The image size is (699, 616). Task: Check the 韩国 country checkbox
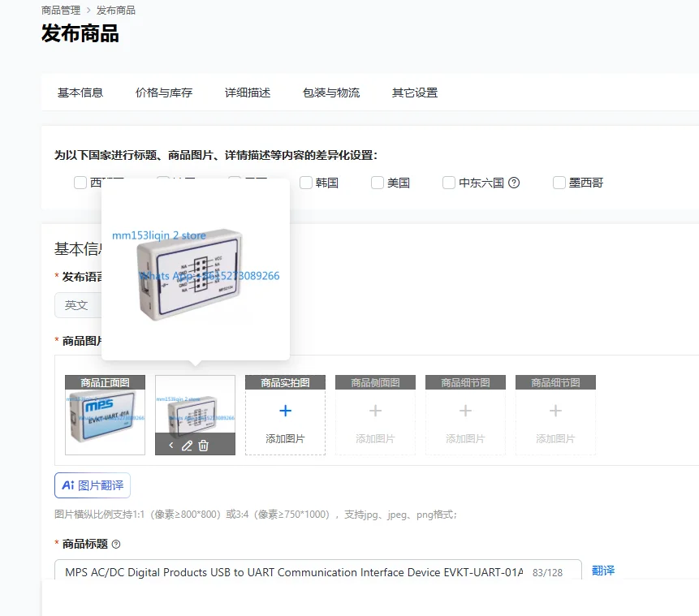pos(306,183)
